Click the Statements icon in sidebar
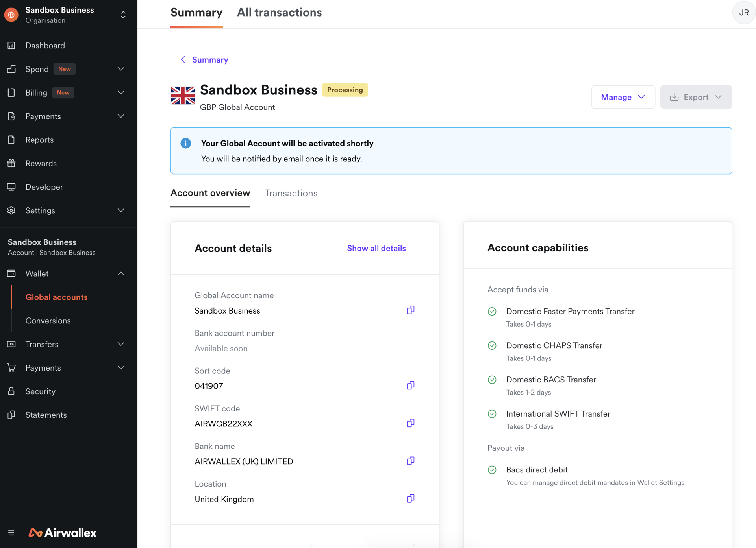The height and width of the screenshot is (548, 756). 11,415
